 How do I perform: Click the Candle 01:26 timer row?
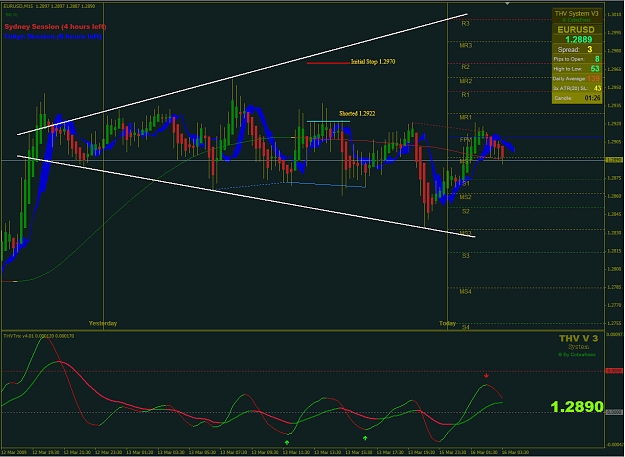[577, 98]
